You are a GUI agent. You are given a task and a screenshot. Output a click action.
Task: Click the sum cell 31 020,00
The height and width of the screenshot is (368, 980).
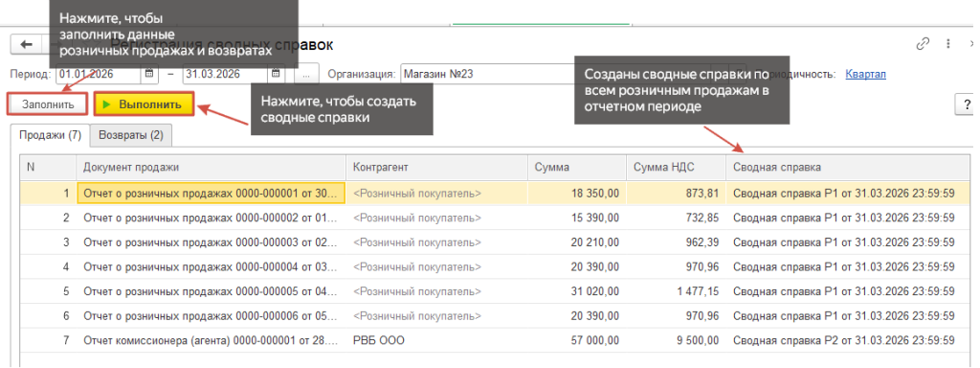(x=576, y=291)
